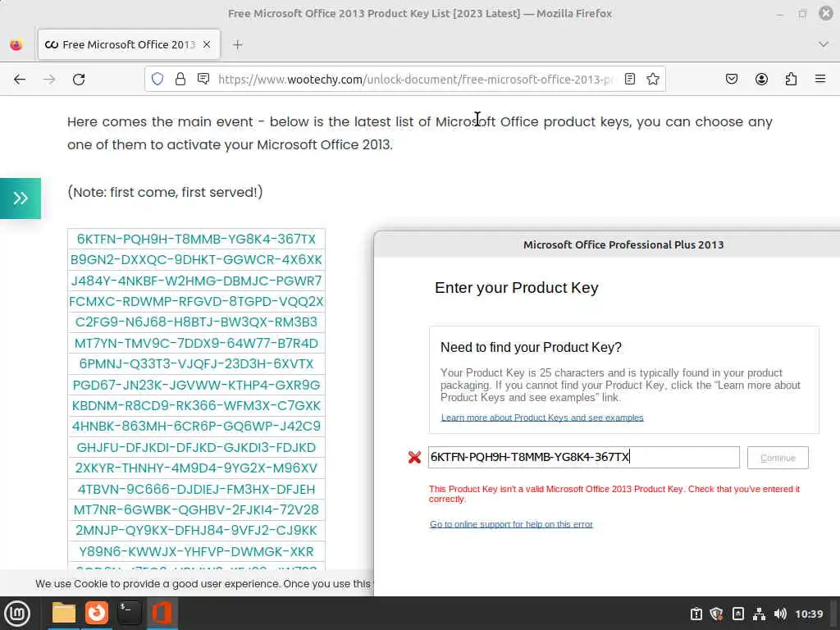This screenshot has height=630, width=840.
Task: Open the Terminal from taskbar
Action: (129, 613)
